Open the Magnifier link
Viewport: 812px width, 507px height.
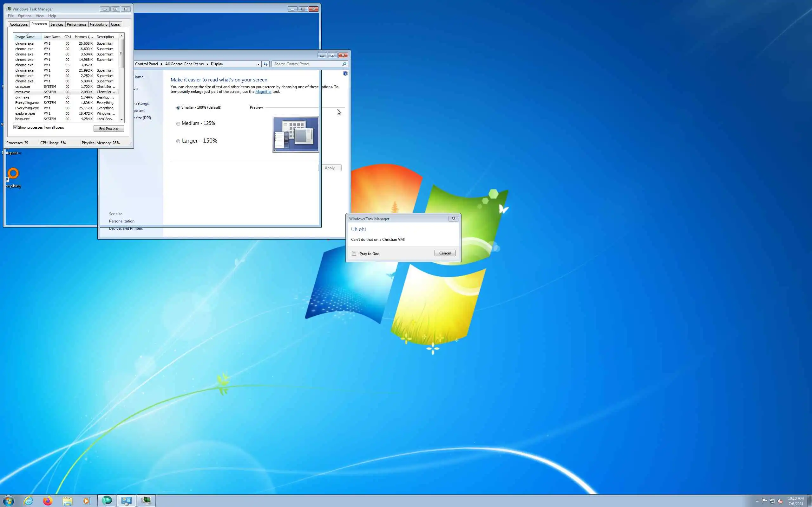coord(263,92)
